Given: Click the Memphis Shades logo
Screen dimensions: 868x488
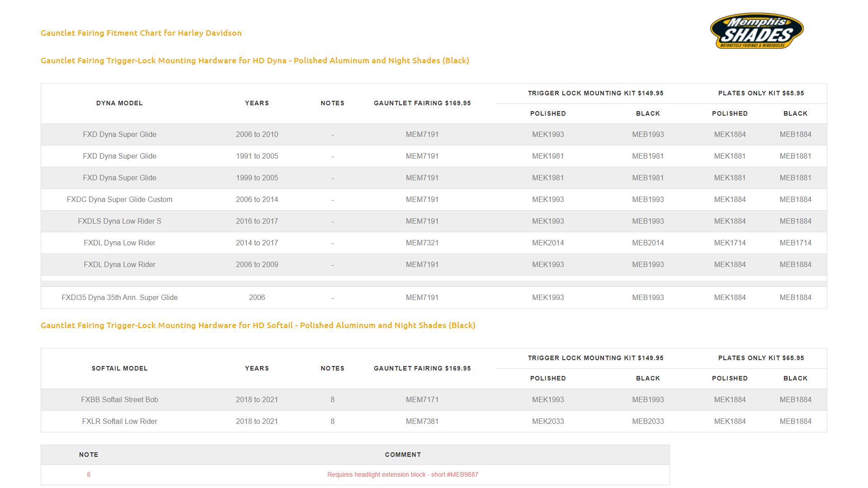Looking at the screenshot, I should (x=757, y=31).
